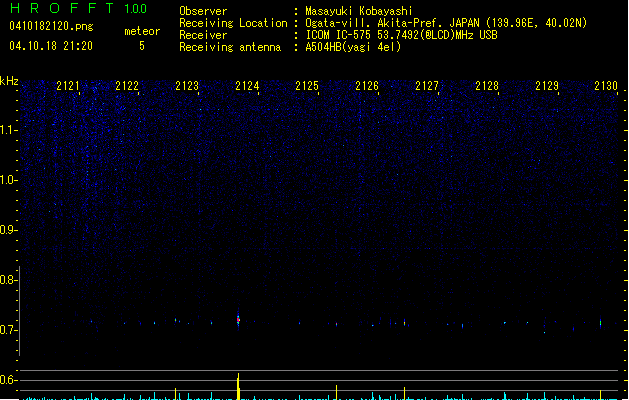Image resolution: width=629 pixels, height=400 pixels.
Task: Click receiver text ICOM IC-575 53.7492 MHz USB
Action: [x=401, y=35]
